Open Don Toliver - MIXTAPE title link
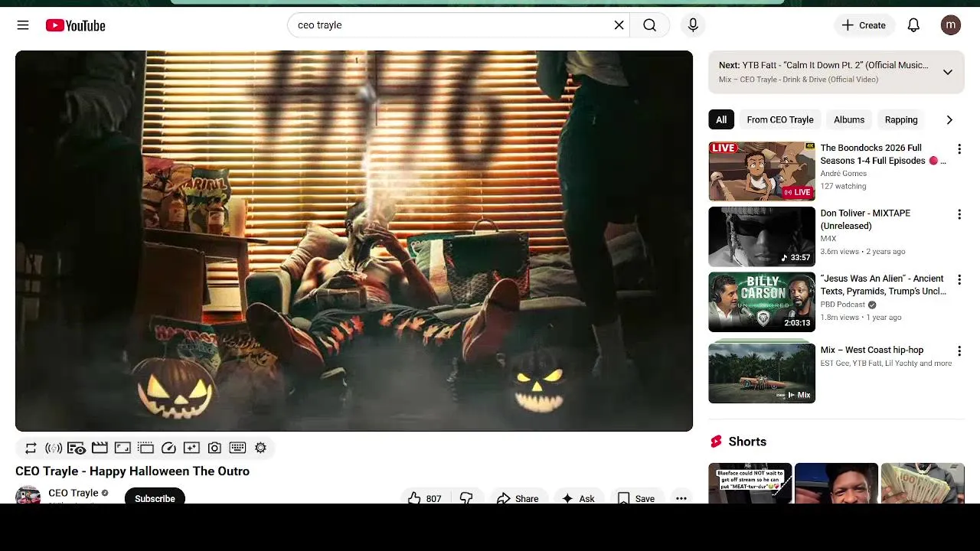 (x=865, y=219)
